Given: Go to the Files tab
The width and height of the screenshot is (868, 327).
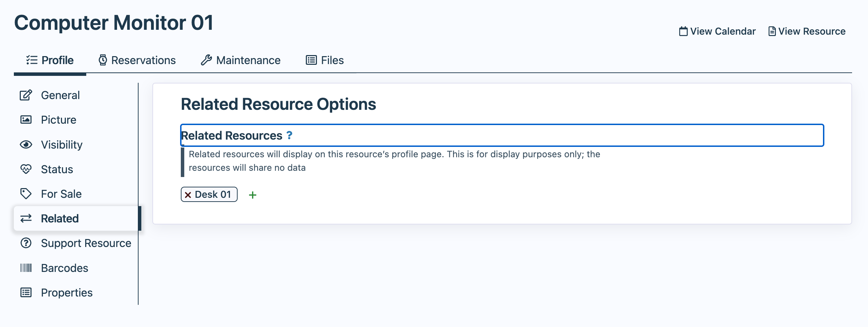Looking at the screenshot, I should tap(325, 60).
